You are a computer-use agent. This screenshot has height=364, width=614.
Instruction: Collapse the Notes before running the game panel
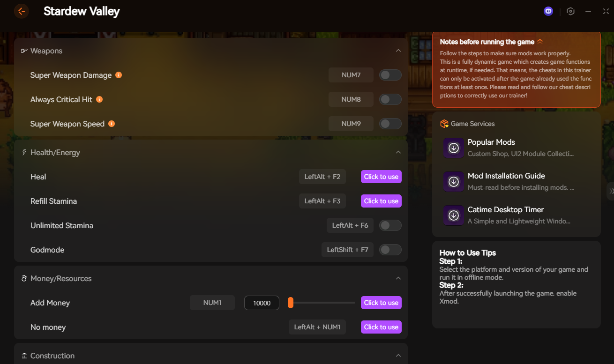coord(540,42)
